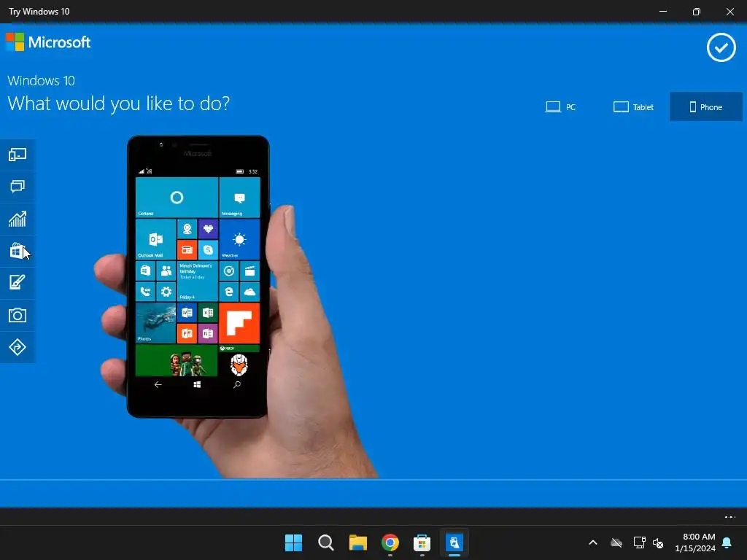Click the checkmark circle icon
The width and height of the screenshot is (747, 560).
click(721, 47)
